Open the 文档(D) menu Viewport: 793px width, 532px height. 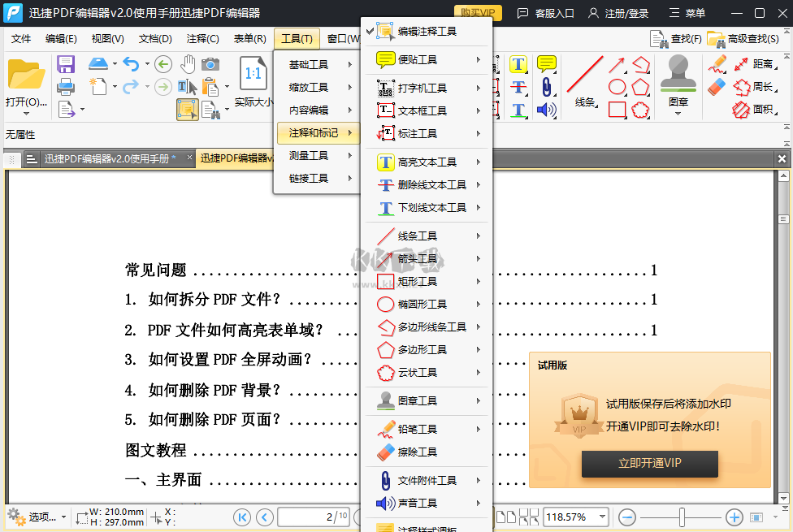tap(155, 38)
